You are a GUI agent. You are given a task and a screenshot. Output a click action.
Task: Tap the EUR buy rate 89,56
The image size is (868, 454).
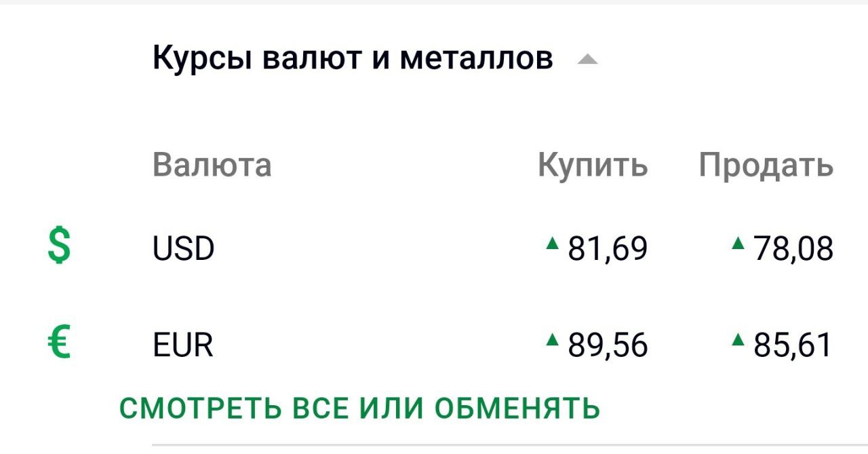coord(608,345)
